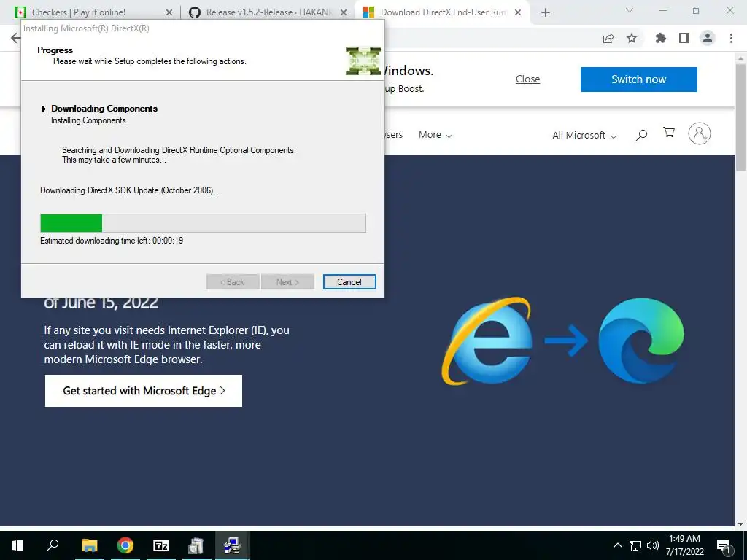The image size is (747, 560).
Task: Click the scrollbar down arrow
Action: tap(740, 524)
